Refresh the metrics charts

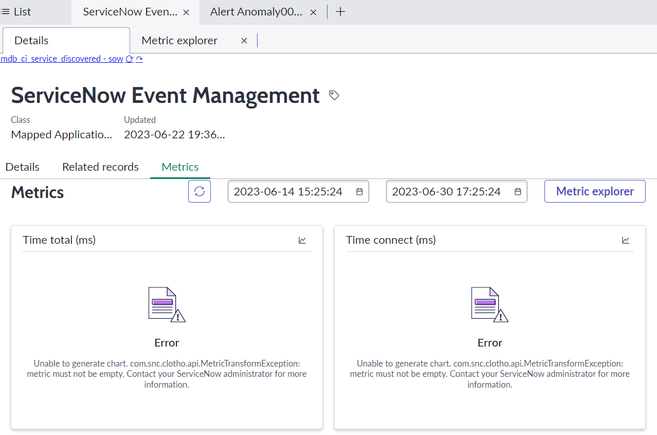pos(199,192)
